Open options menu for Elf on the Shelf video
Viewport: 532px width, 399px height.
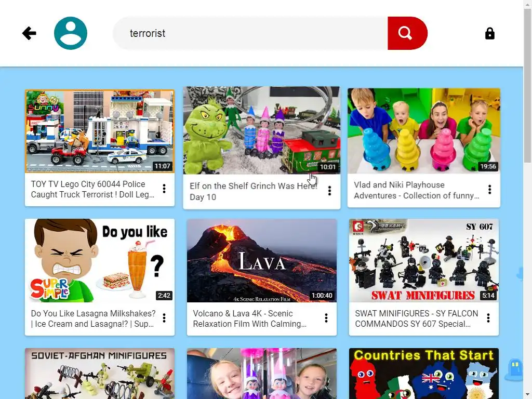329,191
